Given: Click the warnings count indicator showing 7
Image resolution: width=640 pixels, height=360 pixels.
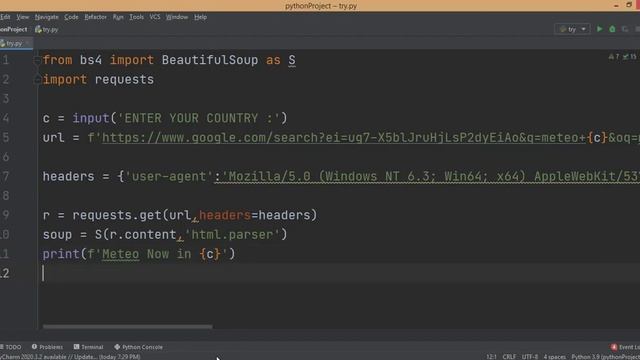Looking at the screenshot, I should coord(614,57).
